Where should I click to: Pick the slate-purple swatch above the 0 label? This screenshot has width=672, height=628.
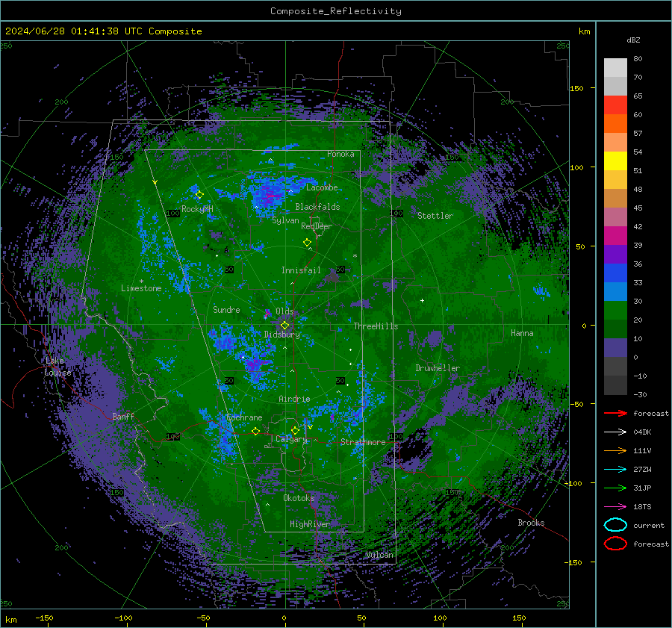[615, 347]
